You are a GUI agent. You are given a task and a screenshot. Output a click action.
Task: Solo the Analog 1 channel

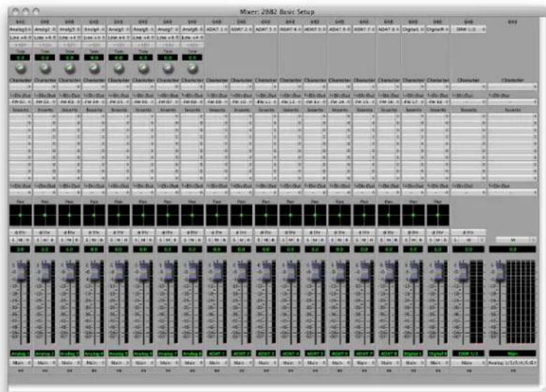click(13, 240)
